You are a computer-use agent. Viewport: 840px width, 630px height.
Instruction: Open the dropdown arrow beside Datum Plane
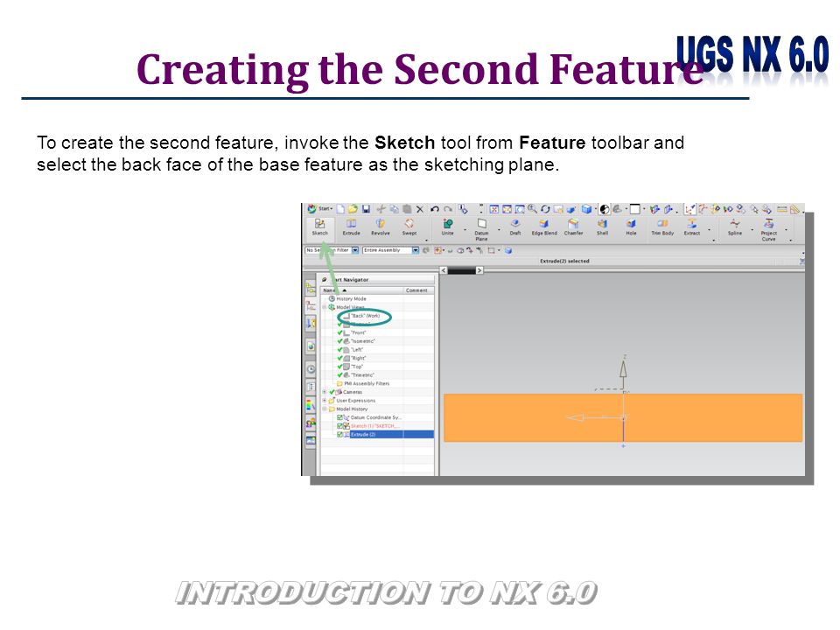click(499, 230)
